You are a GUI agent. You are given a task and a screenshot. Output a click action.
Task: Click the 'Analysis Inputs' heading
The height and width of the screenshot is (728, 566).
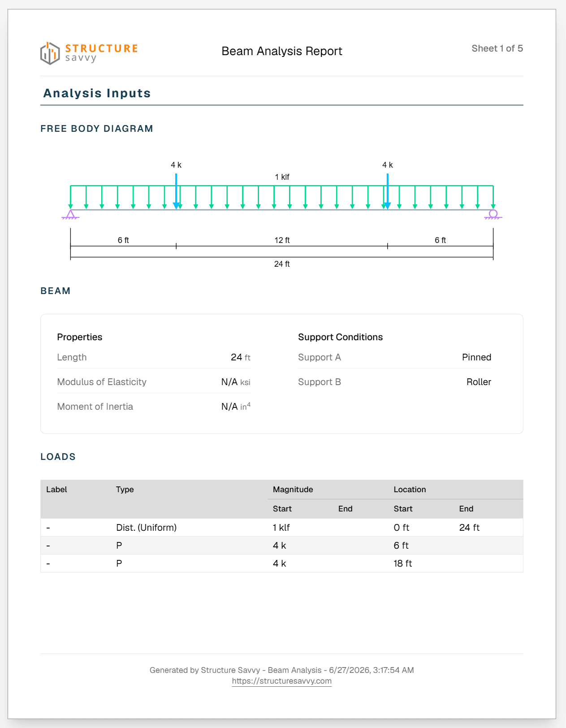(97, 93)
